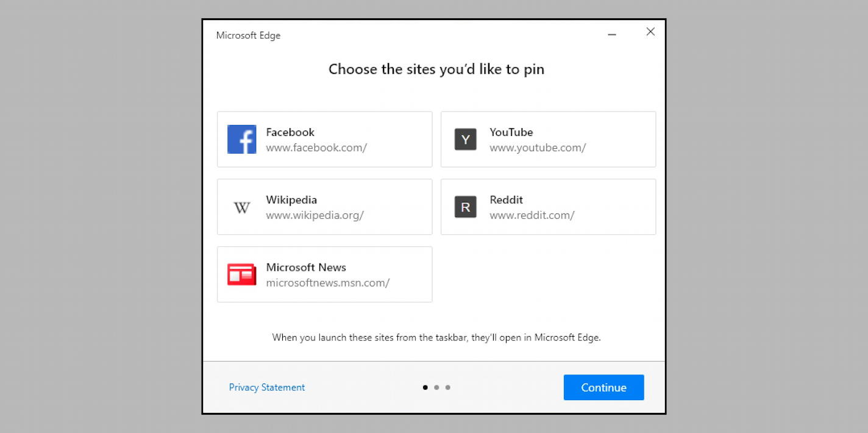The width and height of the screenshot is (868, 433).
Task: Click the Microsoft News red icon
Action: pyautogui.click(x=241, y=274)
